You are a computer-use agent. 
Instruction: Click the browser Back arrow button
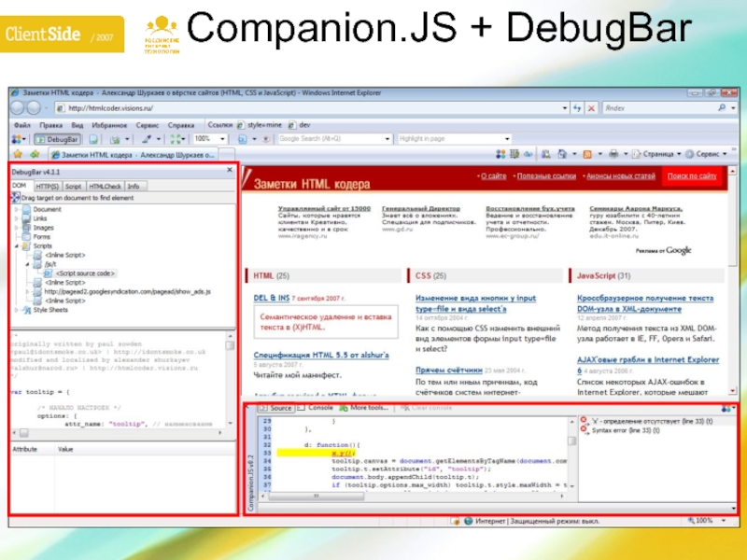[18, 108]
